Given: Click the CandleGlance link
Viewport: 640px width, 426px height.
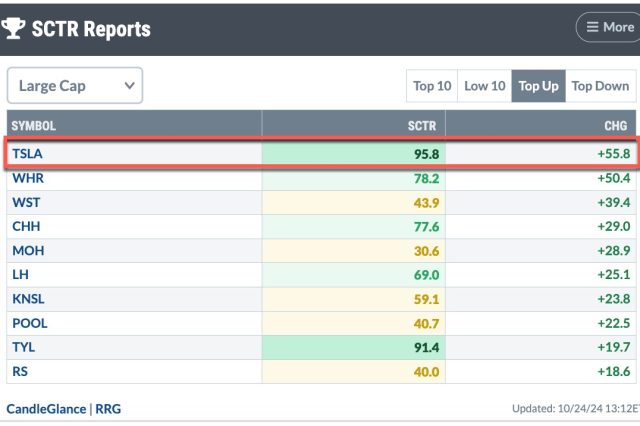Looking at the screenshot, I should click(45, 409).
